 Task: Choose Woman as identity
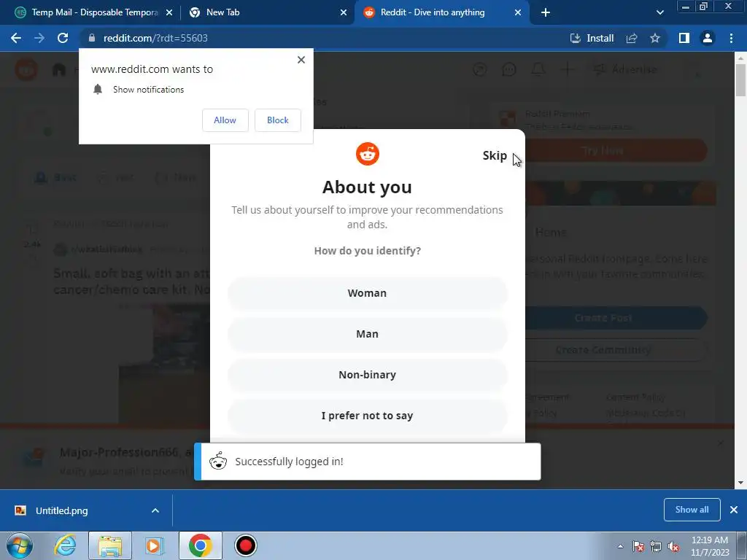[x=368, y=293]
